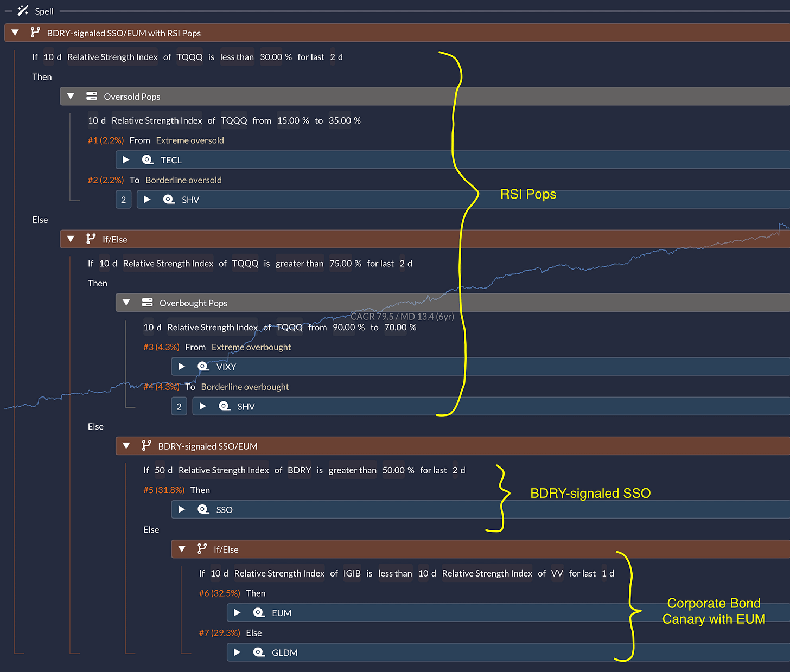Click the Relative Strength Index function of VV

coord(487,573)
